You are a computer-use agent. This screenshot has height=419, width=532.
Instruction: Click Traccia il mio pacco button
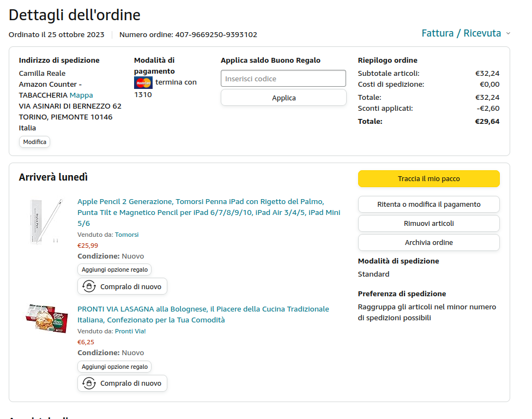pyautogui.click(x=428, y=179)
